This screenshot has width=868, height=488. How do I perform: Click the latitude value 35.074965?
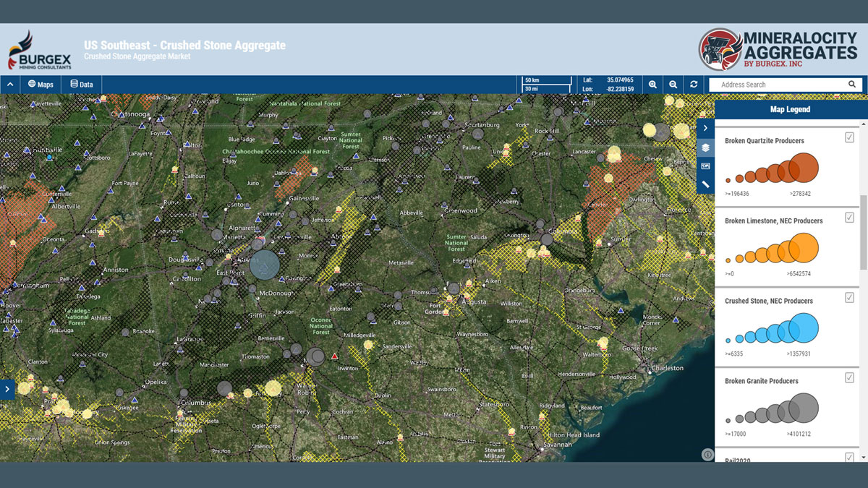pos(618,80)
